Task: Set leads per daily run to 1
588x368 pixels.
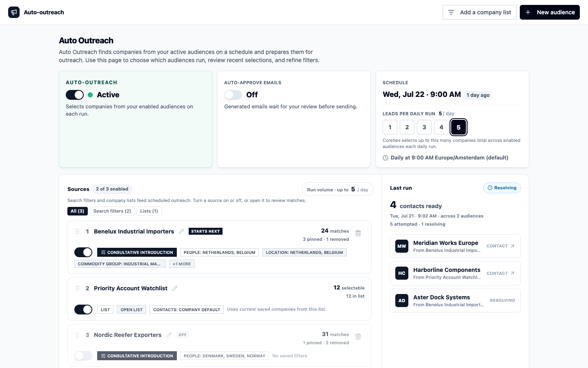Action: [x=390, y=127]
